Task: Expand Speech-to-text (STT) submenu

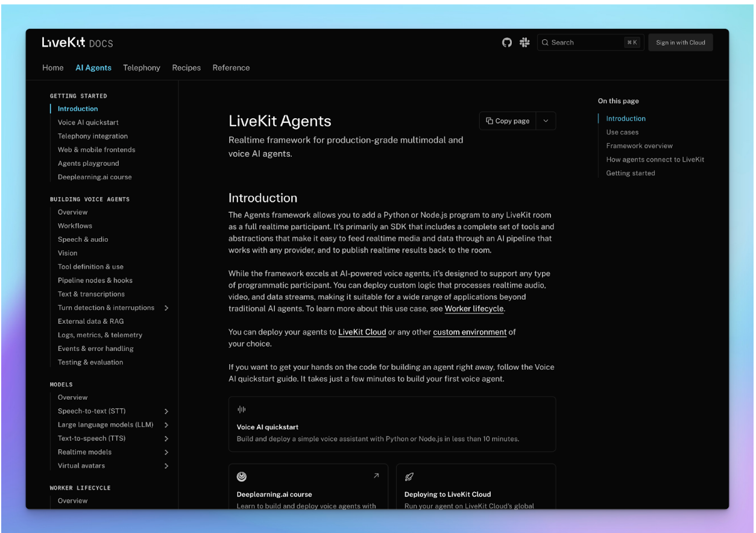Action: (x=166, y=411)
